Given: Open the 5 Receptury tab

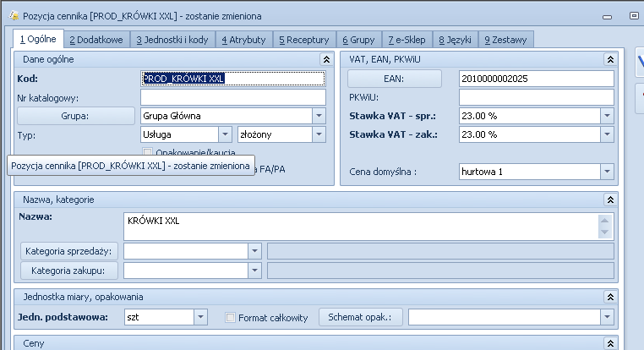Looking at the screenshot, I should pyautogui.click(x=303, y=39).
